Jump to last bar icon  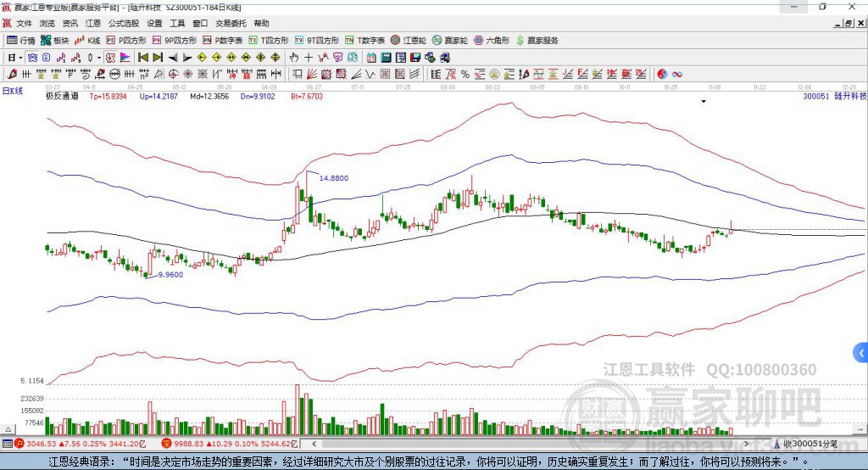158,58
